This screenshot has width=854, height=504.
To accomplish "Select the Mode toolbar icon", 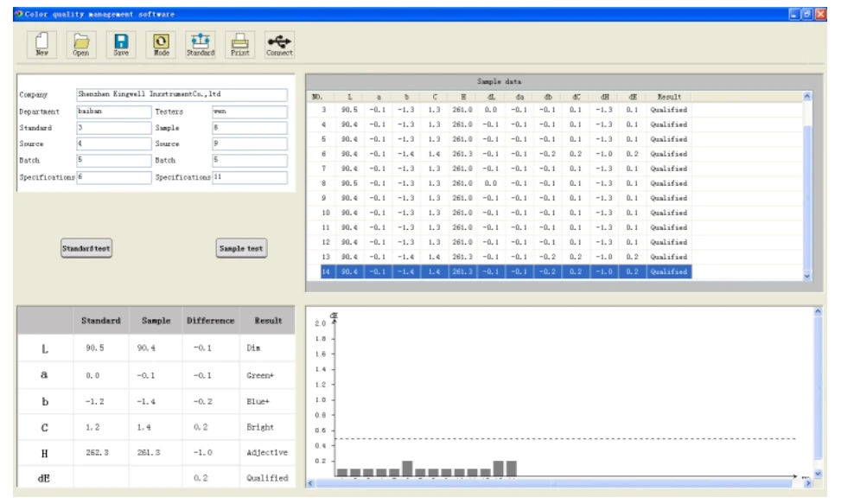I will [x=161, y=45].
